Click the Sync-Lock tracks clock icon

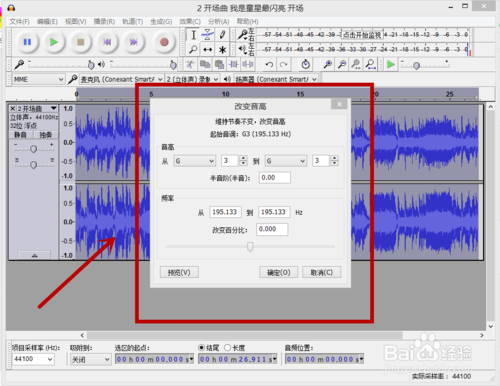(x=305, y=64)
